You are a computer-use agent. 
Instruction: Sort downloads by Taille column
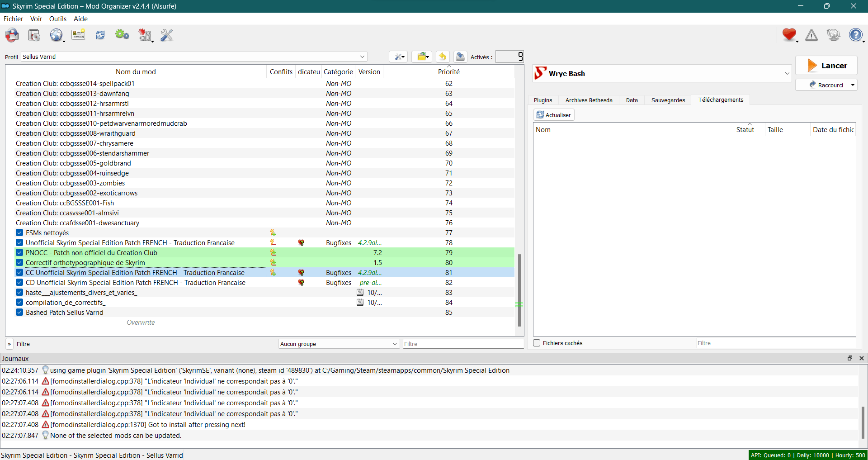click(x=787, y=129)
